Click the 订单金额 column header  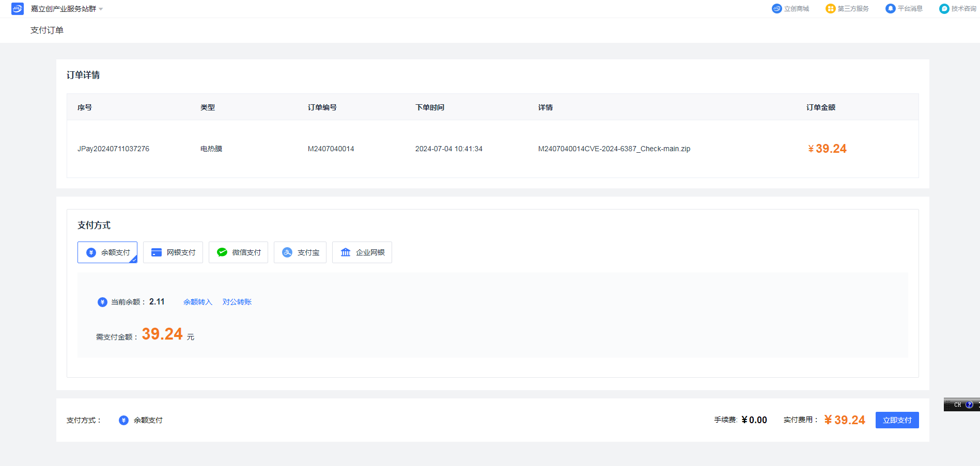pyautogui.click(x=820, y=107)
